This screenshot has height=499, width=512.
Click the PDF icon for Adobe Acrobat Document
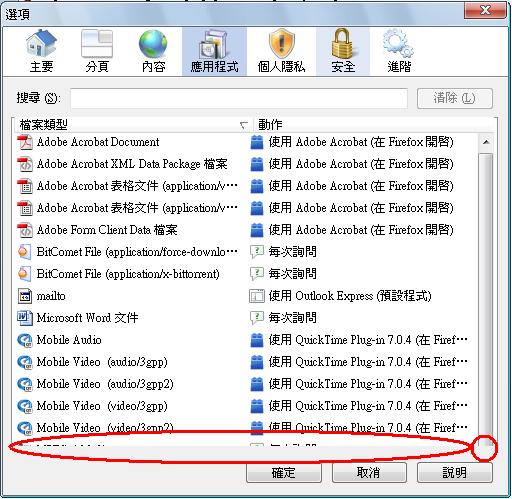pos(25,142)
